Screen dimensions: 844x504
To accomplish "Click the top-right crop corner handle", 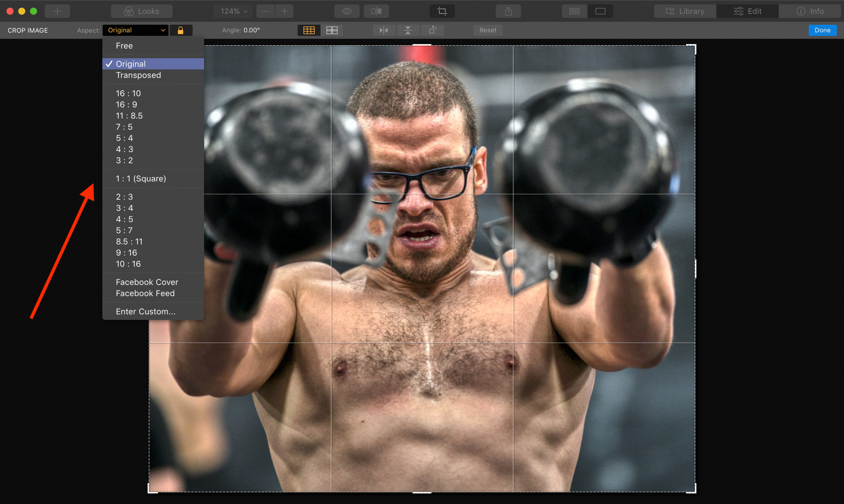I will [x=694, y=46].
